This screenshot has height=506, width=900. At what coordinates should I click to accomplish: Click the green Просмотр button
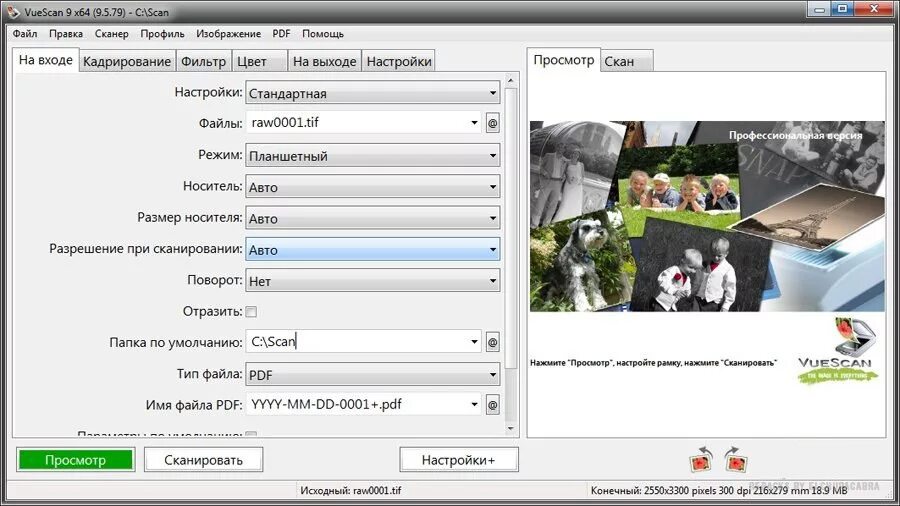point(75,460)
